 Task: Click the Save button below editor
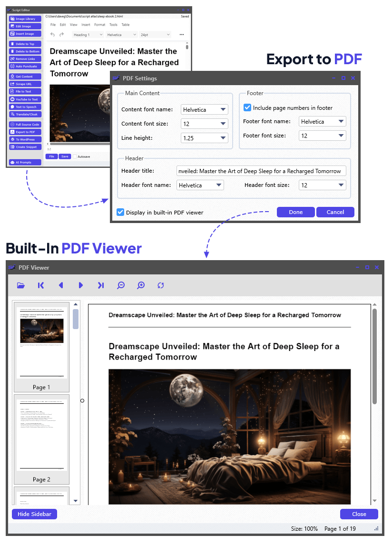click(x=65, y=156)
